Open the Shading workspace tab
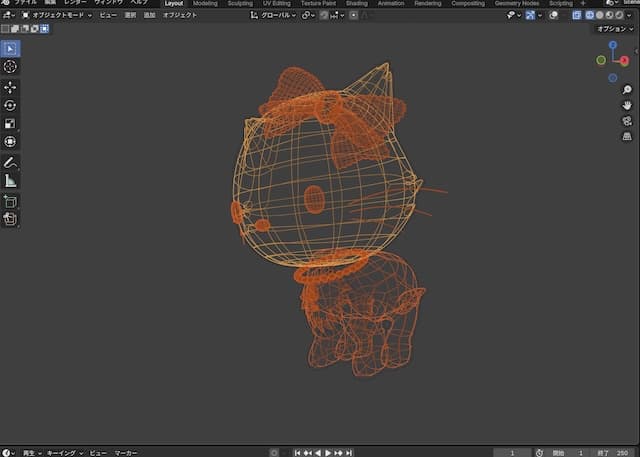Image resolution: width=640 pixels, height=457 pixels. [356, 4]
